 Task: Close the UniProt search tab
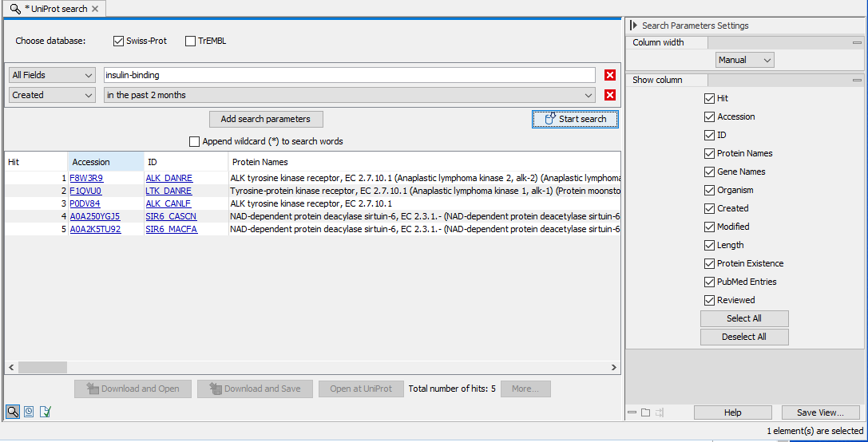pyautogui.click(x=95, y=9)
